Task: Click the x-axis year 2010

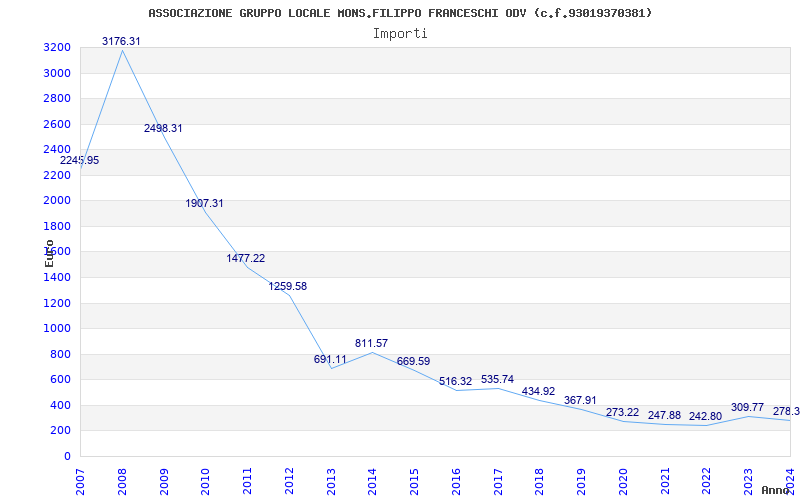Action: coord(206,481)
